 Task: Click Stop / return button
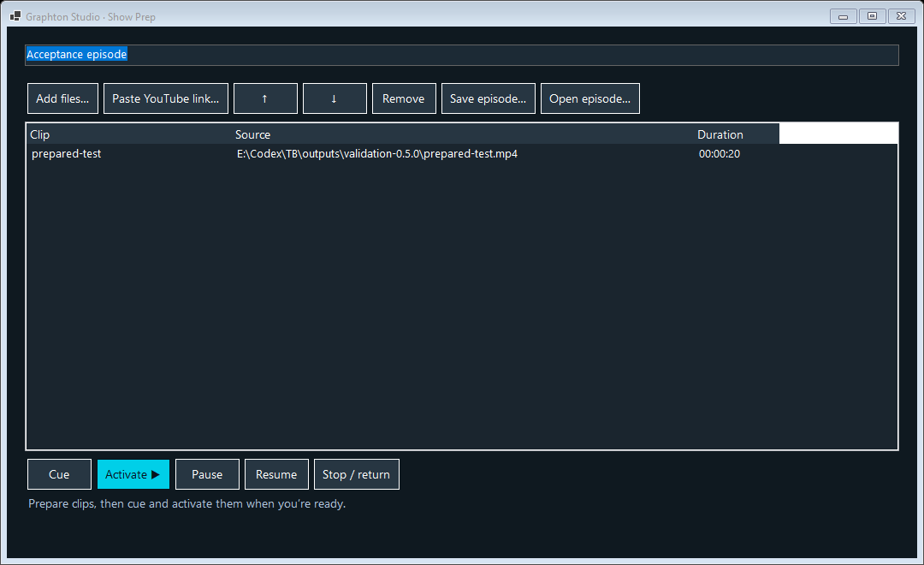357,474
